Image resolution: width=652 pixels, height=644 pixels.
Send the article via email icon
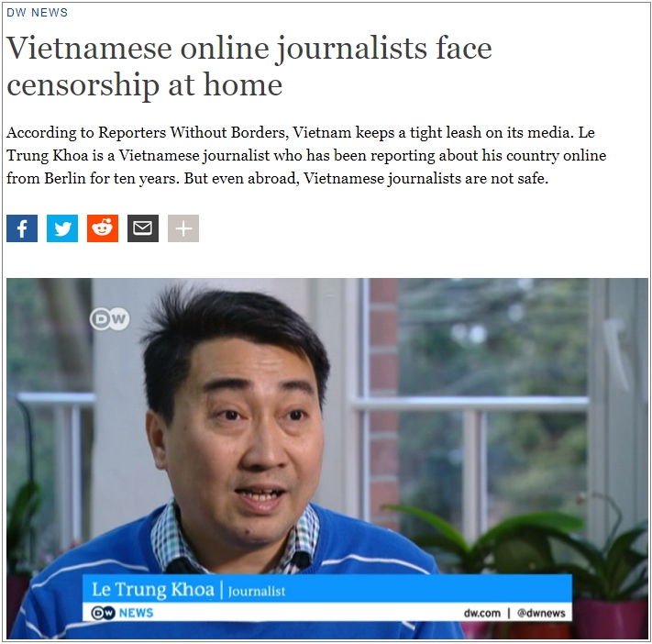143,228
